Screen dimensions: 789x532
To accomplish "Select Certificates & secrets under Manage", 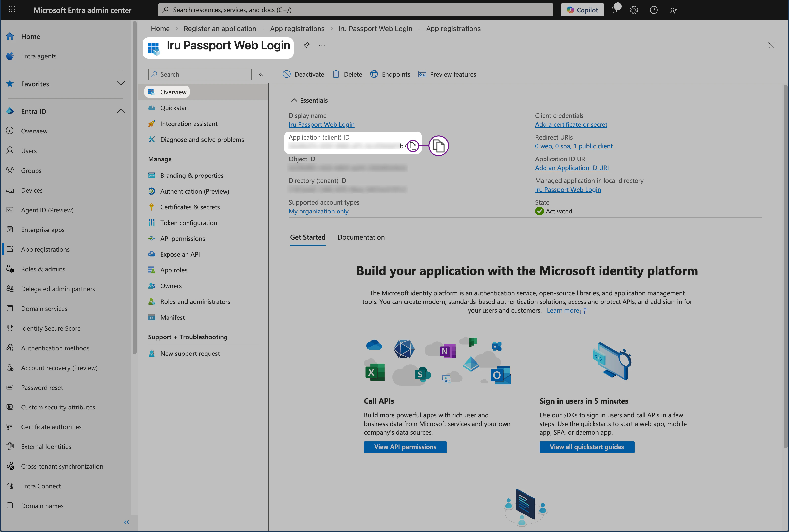I will tap(190, 207).
